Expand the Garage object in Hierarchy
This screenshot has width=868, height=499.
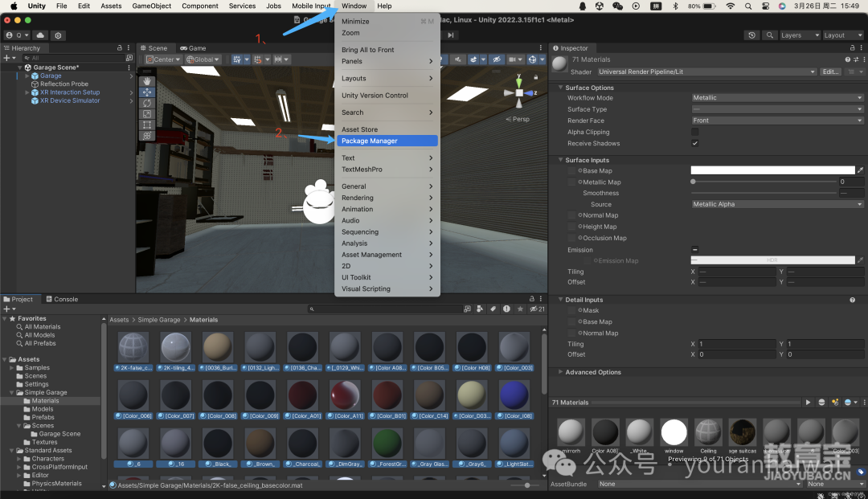tap(27, 76)
